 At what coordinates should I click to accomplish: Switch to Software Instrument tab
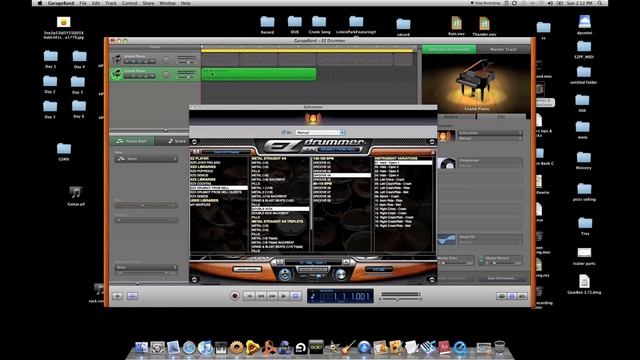tap(449, 49)
